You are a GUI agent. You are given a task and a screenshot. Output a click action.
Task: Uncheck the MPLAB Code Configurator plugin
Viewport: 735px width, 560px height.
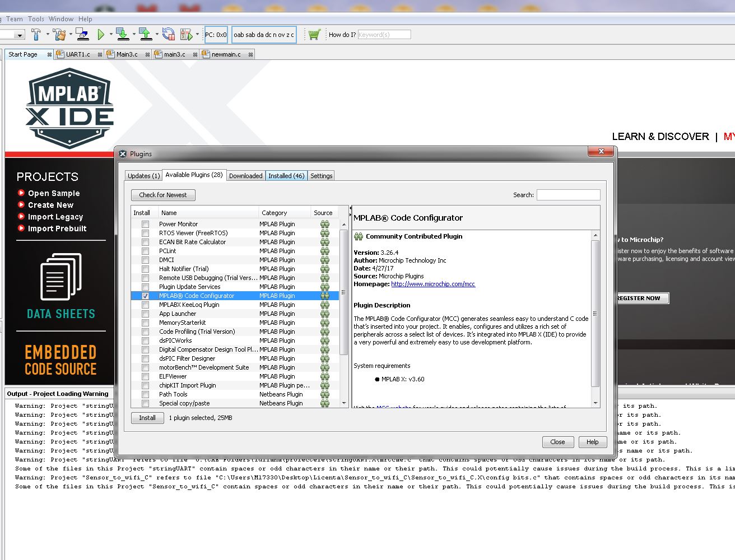click(145, 295)
